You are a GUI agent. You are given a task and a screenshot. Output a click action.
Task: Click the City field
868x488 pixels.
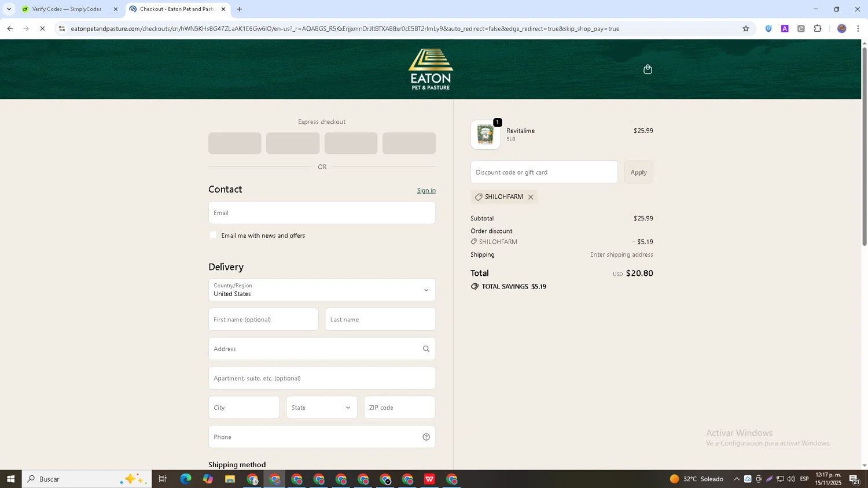[244, 408]
